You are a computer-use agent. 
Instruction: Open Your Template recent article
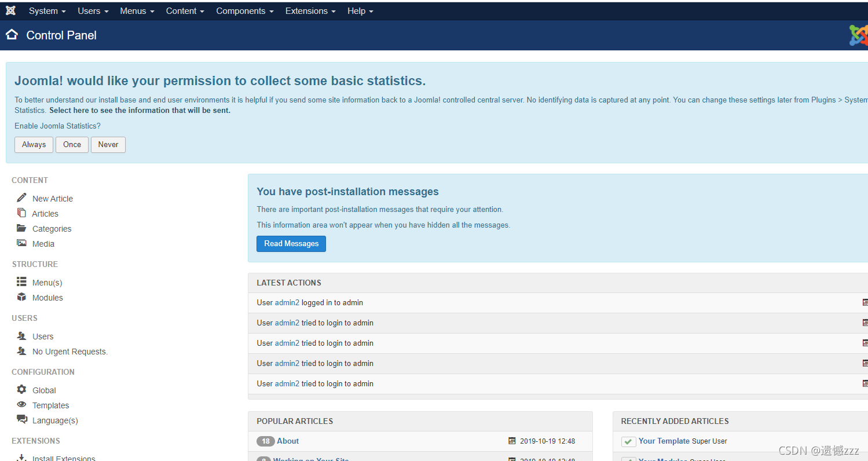pos(664,441)
